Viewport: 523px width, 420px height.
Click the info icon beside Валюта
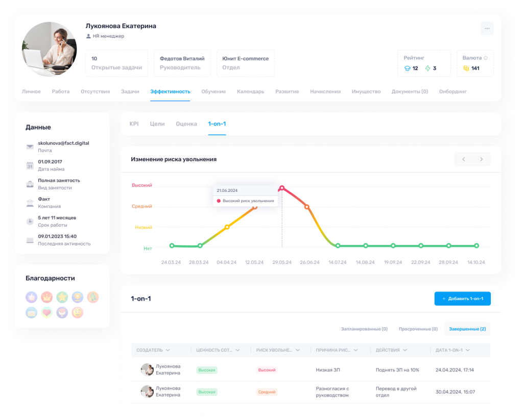485,58
